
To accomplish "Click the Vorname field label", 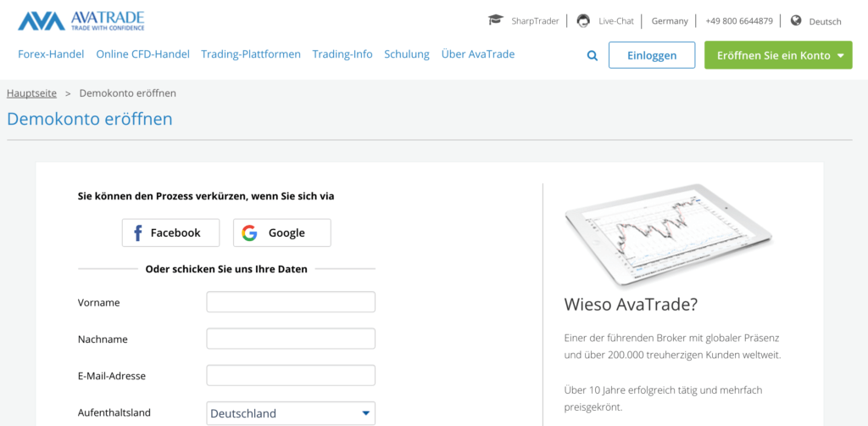I will pyautogui.click(x=98, y=302).
